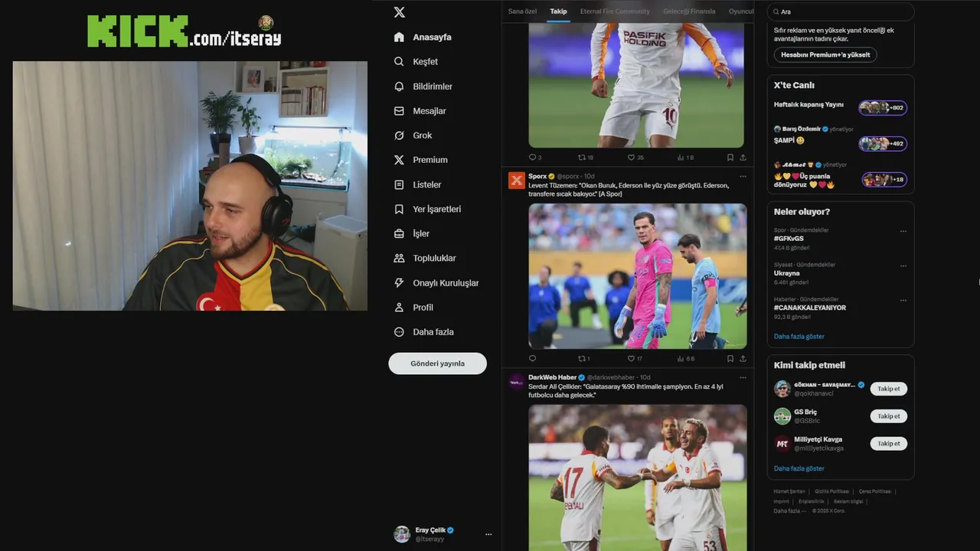This screenshot has height=551, width=980.
Task: Follow GÖKHAN – SAVAŞMAY account
Action: pos(889,389)
